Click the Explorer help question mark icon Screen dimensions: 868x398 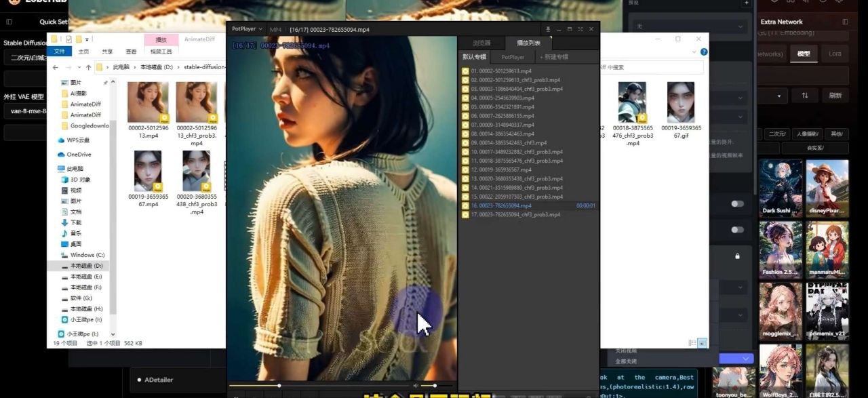click(704, 52)
